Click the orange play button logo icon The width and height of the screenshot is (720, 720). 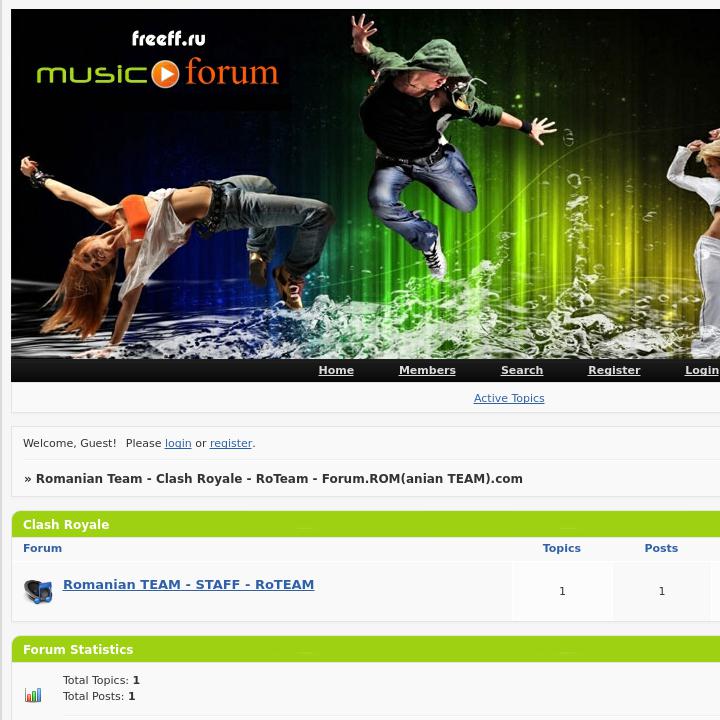[x=165, y=74]
